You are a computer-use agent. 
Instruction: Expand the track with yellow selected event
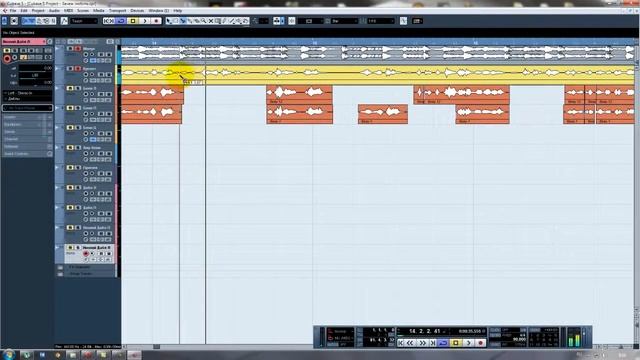57,68
